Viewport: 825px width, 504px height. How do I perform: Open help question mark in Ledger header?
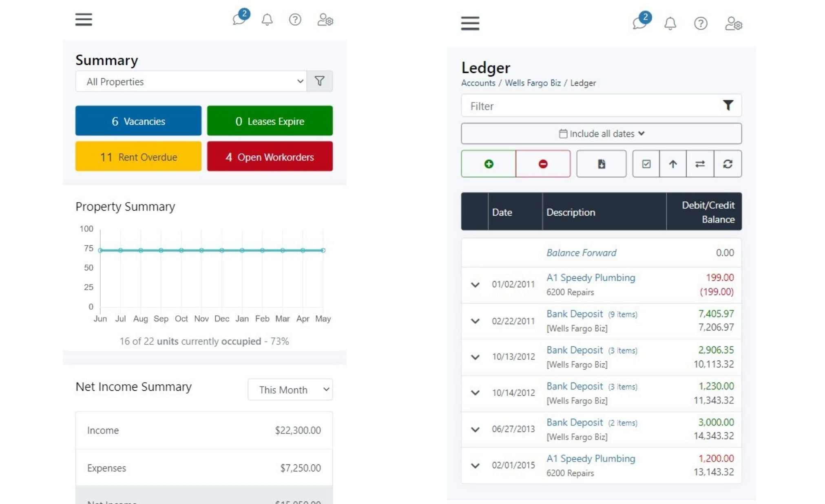pos(701,24)
